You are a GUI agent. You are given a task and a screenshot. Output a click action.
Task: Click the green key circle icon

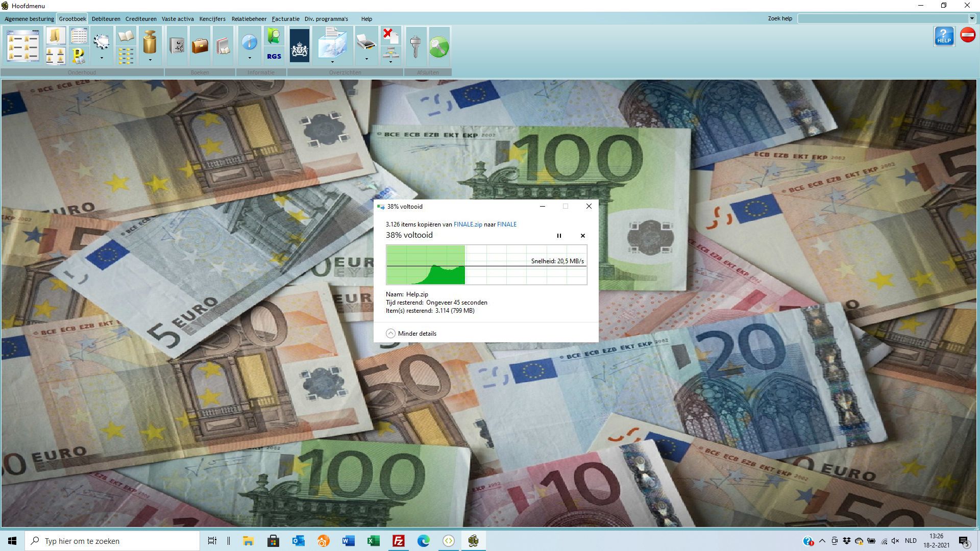pos(439,47)
